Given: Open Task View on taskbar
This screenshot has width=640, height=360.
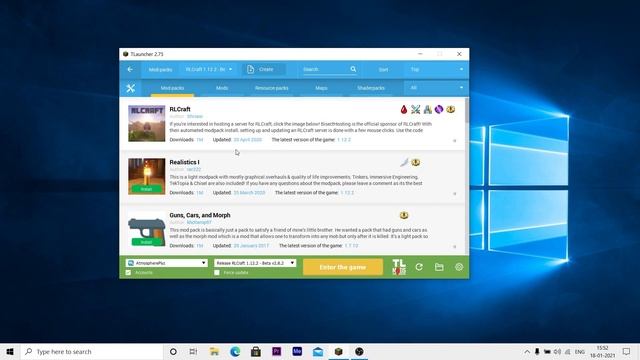Looking at the screenshot, I should tap(193, 351).
